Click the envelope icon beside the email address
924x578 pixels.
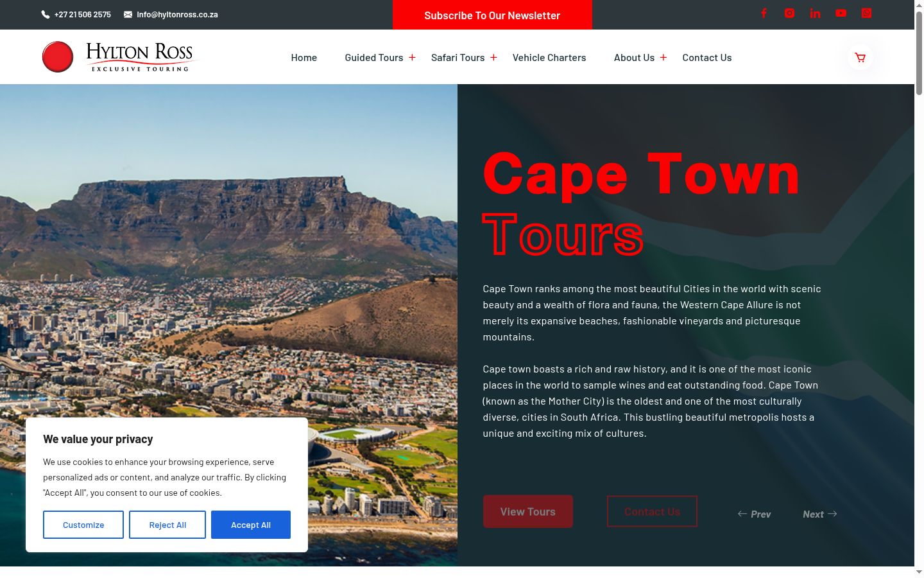click(128, 14)
